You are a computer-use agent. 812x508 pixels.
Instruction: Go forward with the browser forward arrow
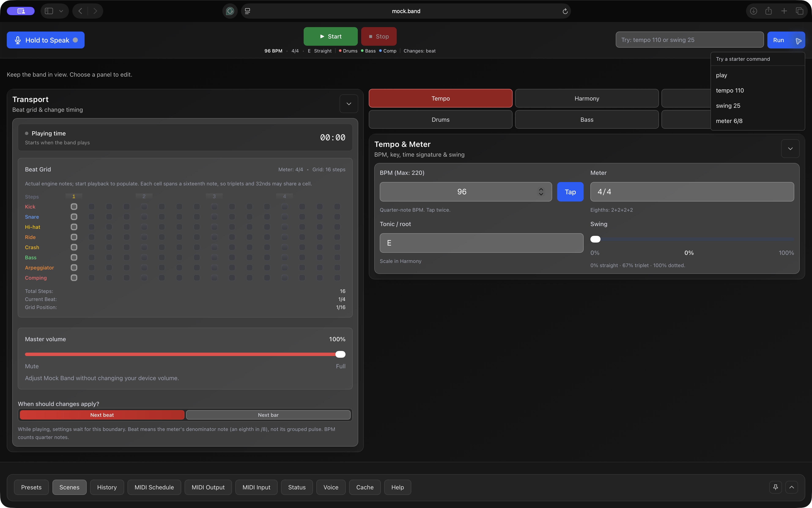tap(95, 11)
